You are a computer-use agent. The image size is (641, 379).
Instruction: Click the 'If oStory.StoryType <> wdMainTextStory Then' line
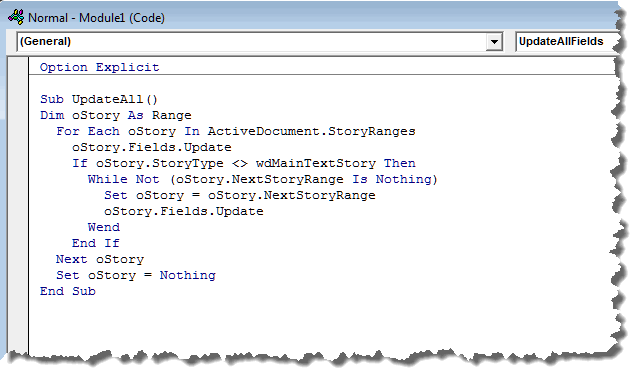click(244, 163)
